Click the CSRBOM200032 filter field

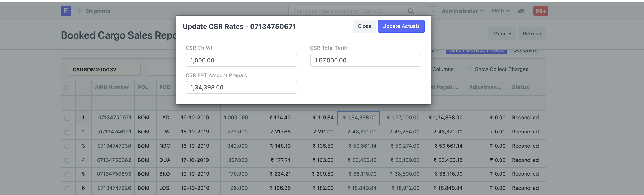[104, 69]
